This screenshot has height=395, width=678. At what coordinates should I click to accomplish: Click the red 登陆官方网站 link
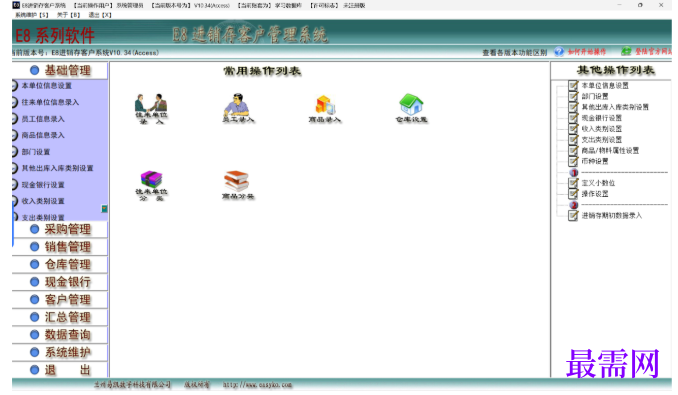click(x=653, y=51)
